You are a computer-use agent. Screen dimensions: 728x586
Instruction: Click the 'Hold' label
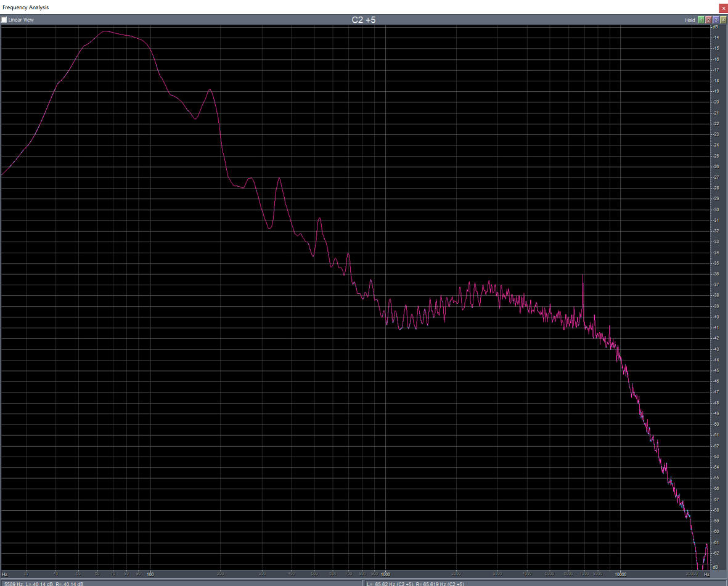pos(690,20)
